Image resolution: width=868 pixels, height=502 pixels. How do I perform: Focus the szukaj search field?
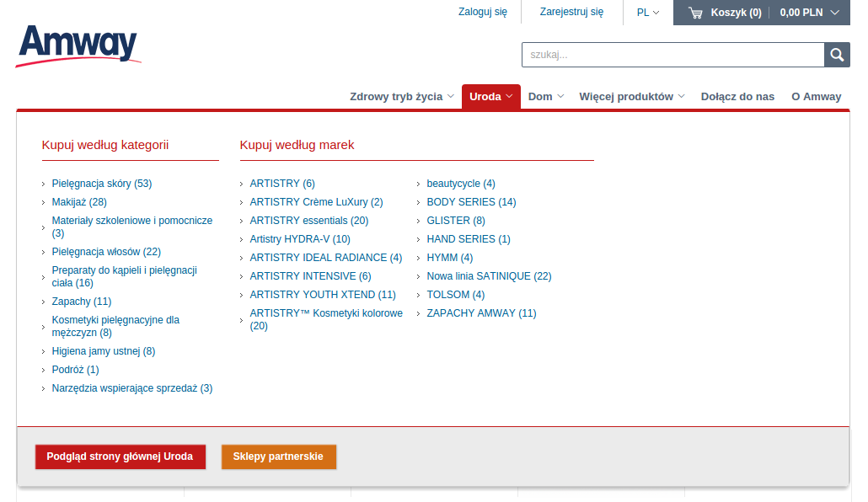click(x=672, y=55)
